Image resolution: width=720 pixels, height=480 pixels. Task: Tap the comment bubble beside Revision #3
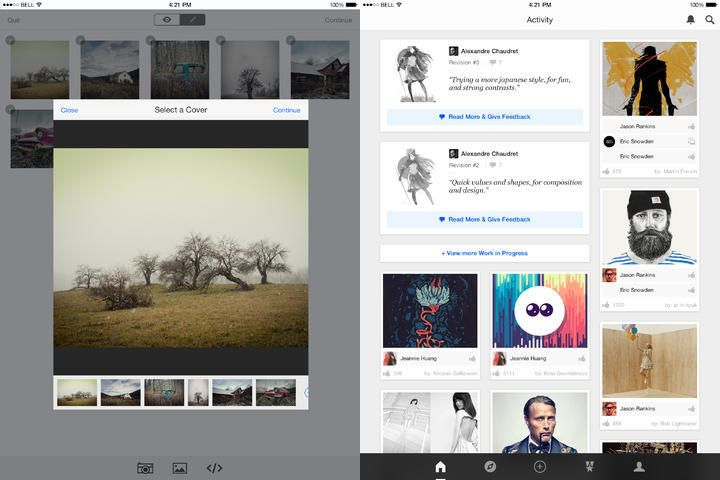(x=493, y=62)
